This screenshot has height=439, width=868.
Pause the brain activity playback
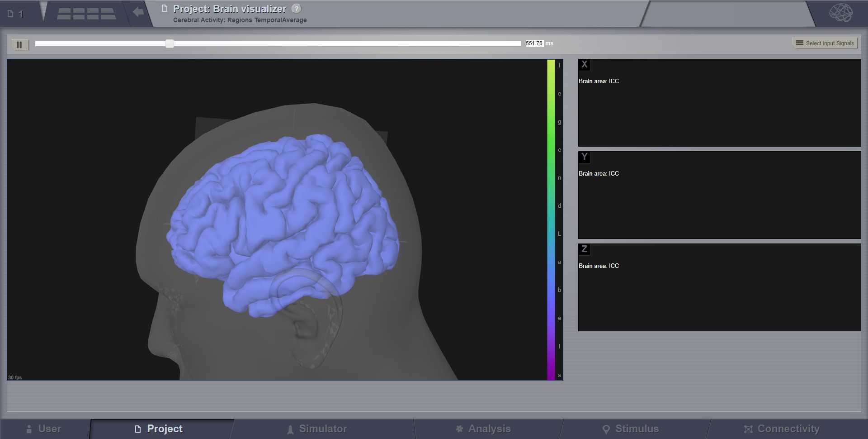pyautogui.click(x=19, y=44)
